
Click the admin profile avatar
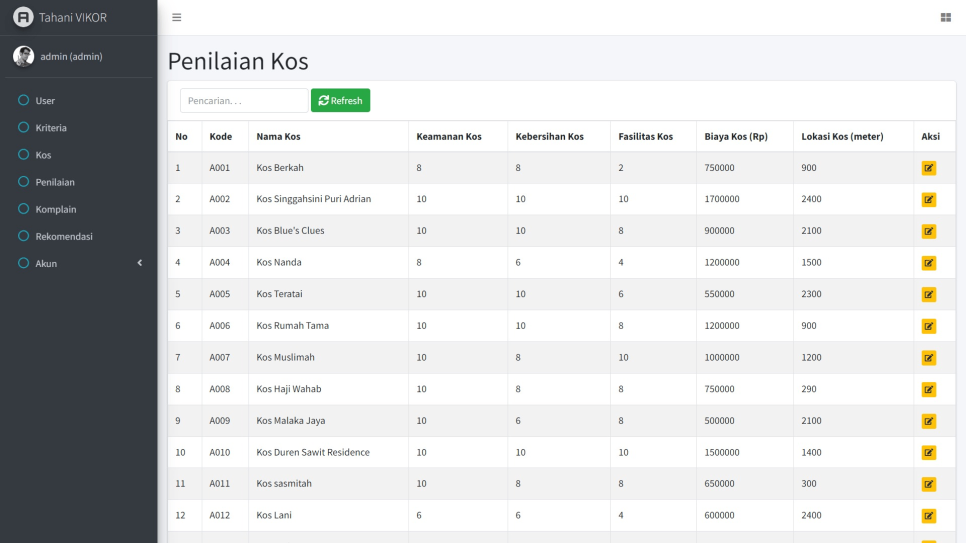(x=23, y=56)
